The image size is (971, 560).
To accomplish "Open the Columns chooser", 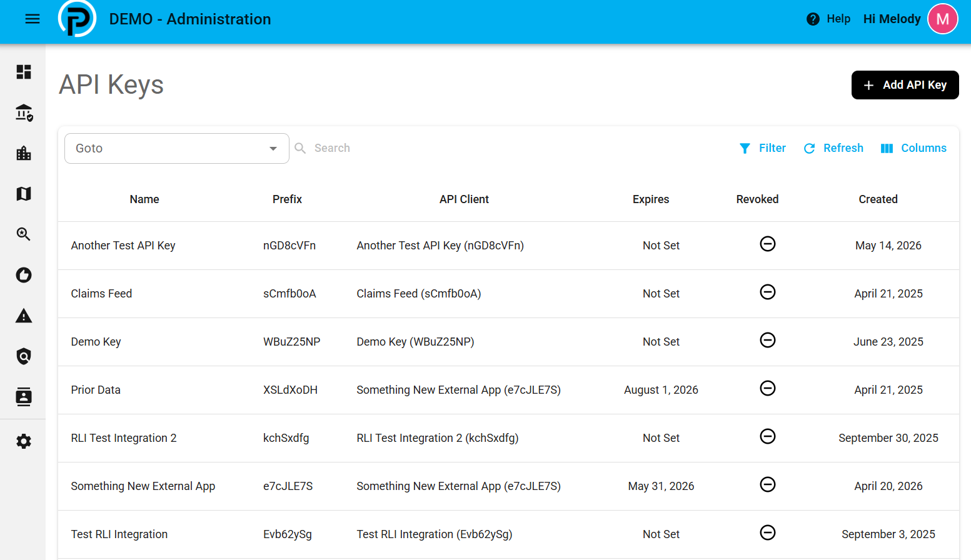I will click(913, 148).
